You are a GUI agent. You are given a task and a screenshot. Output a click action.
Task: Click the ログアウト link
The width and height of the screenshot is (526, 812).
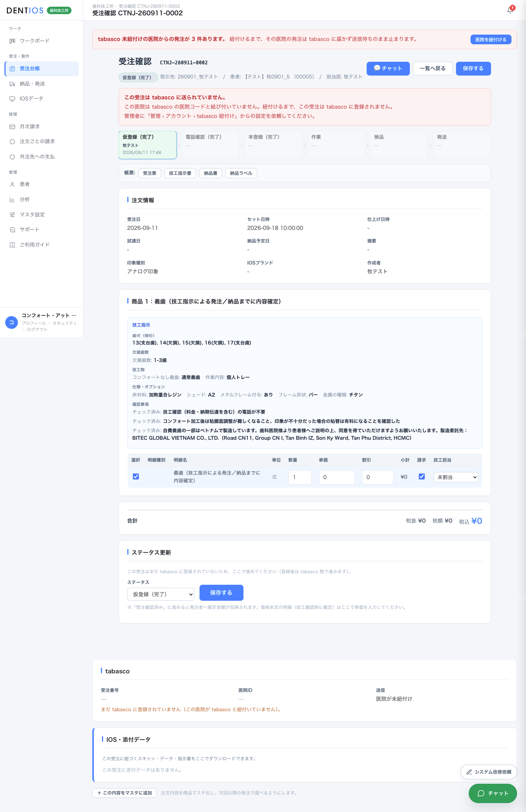point(37,330)
